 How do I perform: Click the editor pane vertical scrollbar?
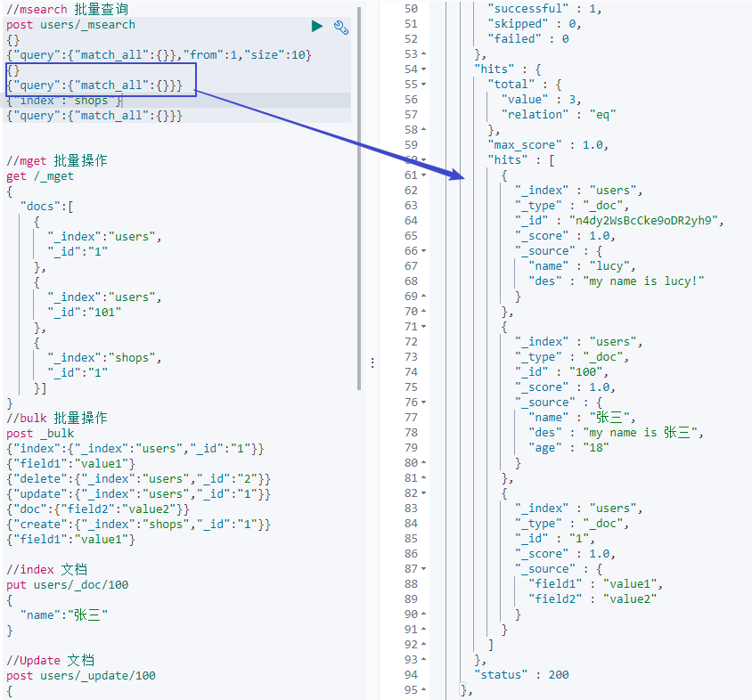pos(359,198)
